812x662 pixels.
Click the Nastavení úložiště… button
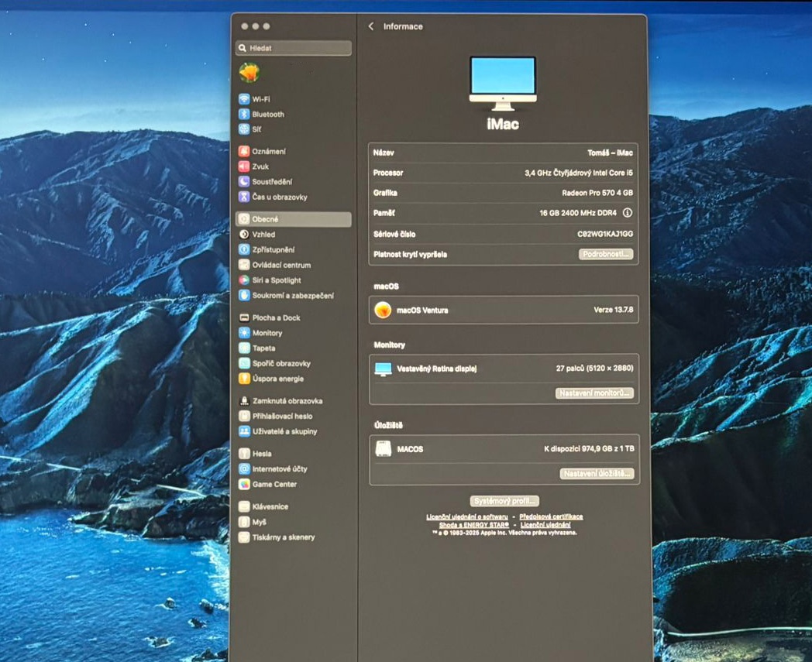coord(597,474)
